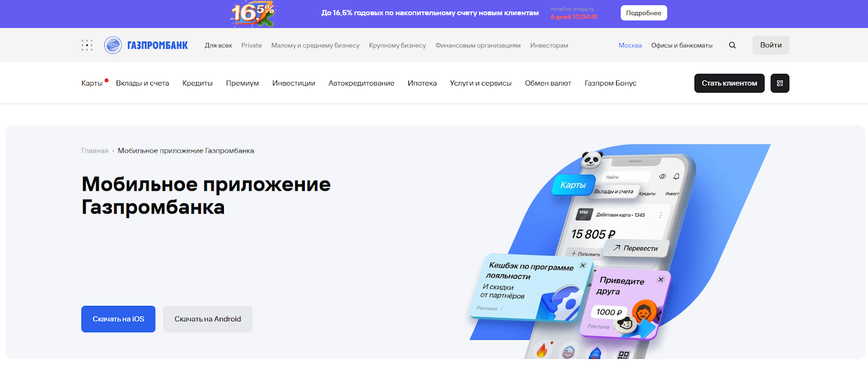The image size is (868, 379).
Task: Download the app via Скачать на Android
Action: click(x=208, y=319)
